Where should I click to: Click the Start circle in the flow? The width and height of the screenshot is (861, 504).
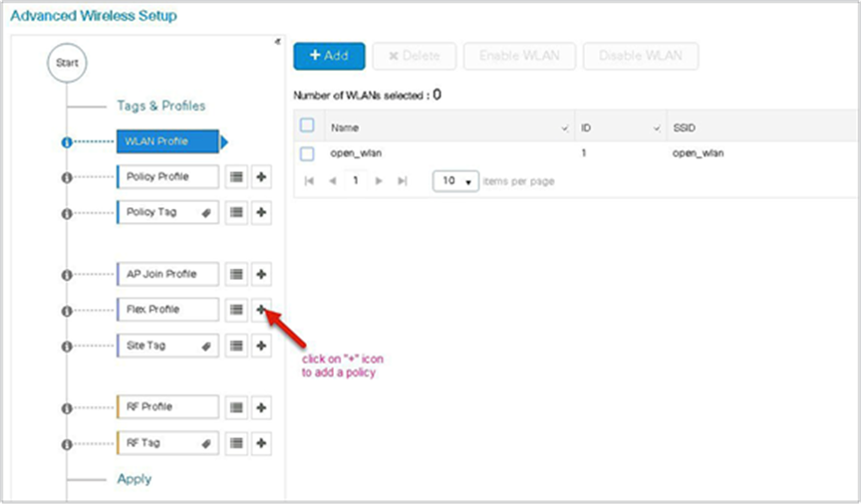click(x=67, y=63)
